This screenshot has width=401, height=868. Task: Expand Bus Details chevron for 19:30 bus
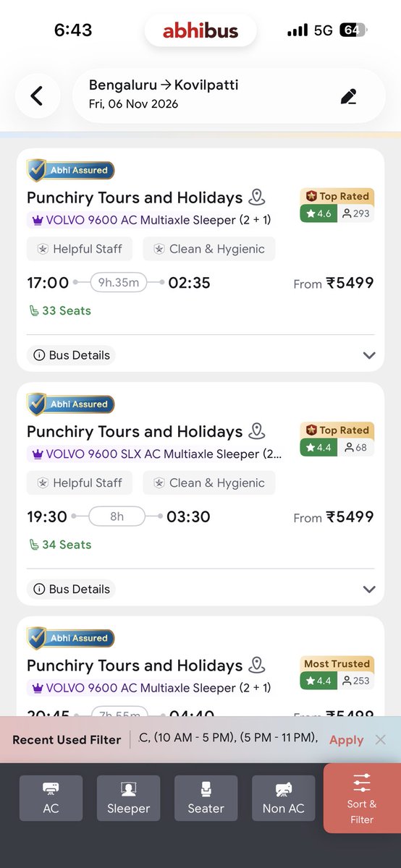click(369, 589)
